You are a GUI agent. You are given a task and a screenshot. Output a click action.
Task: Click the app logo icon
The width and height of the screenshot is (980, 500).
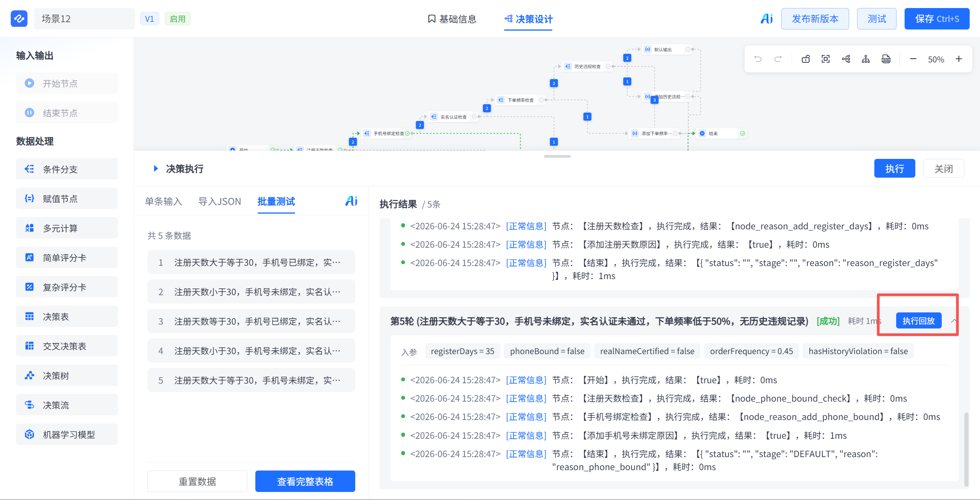19,18
